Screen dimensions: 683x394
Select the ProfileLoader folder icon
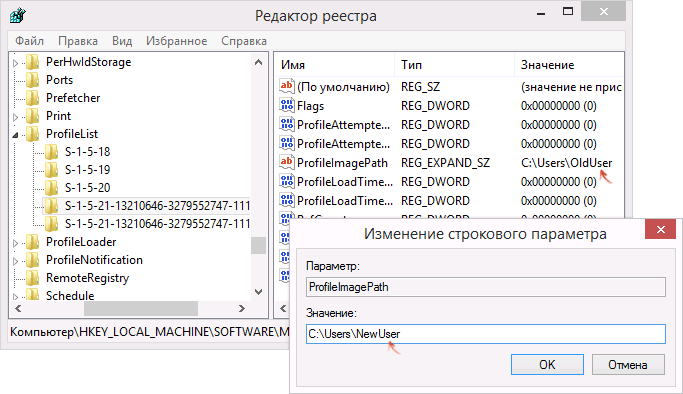33,242
